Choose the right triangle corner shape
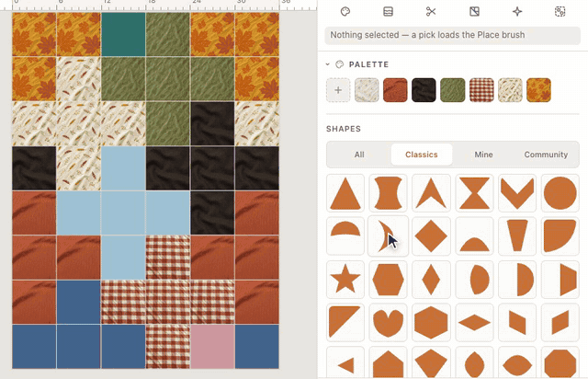This screenshot has height=379, width=588. click(345, 322)
